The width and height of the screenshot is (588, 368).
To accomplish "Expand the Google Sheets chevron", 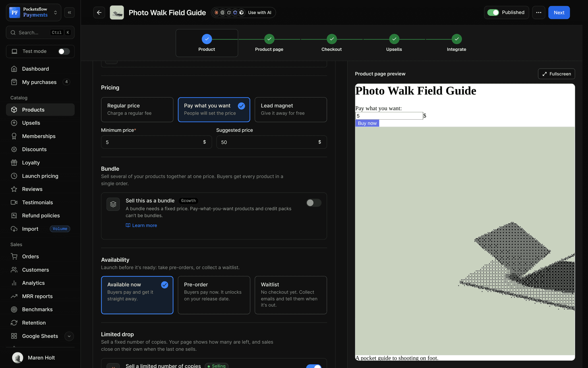I will (x=69, y=336).
